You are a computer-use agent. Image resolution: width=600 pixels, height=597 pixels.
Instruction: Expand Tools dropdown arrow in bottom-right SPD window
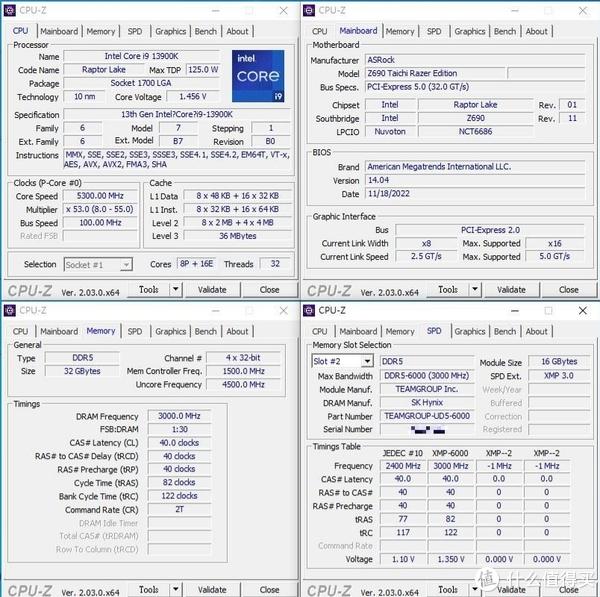click(x=475, y=589)
